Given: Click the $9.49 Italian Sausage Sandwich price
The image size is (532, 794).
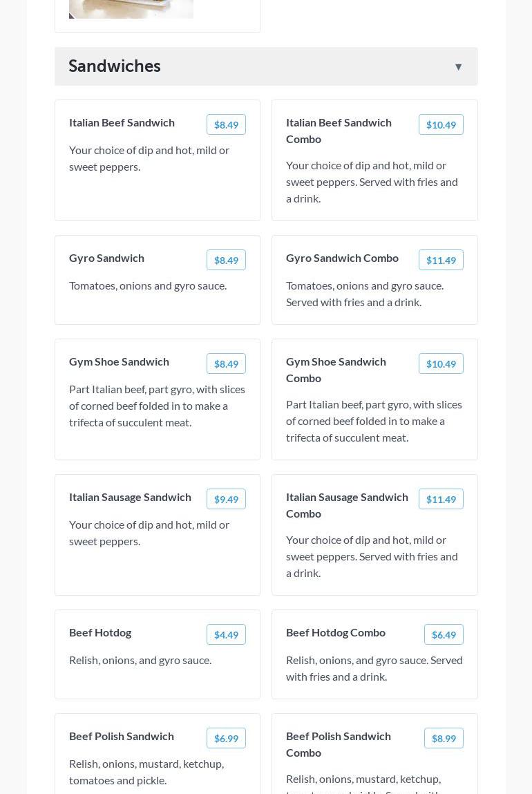Looking at the screenshot, I should (x=226, y=500).
